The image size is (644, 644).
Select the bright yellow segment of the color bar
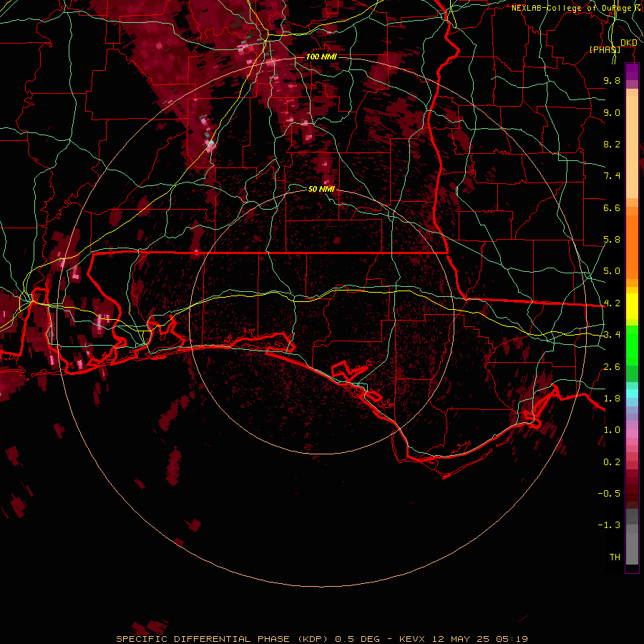(x=632, y=306)
